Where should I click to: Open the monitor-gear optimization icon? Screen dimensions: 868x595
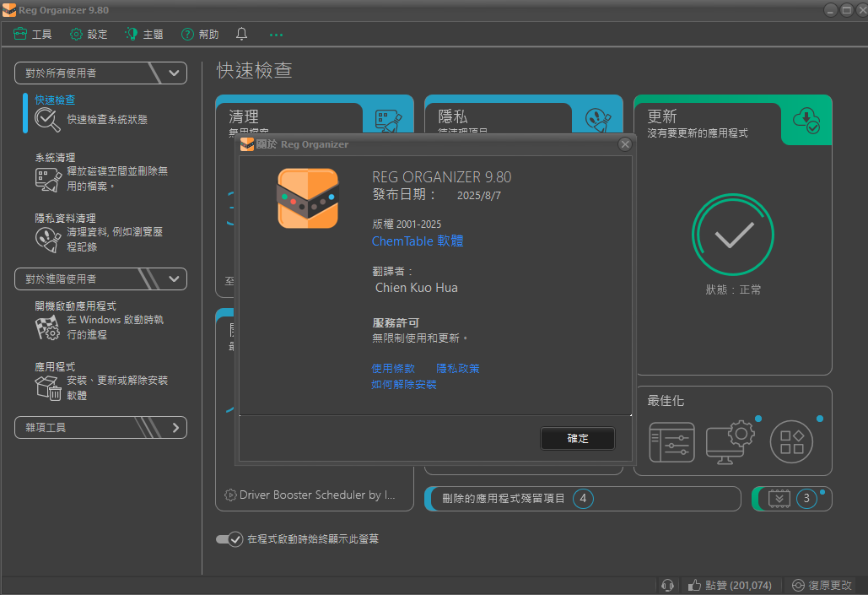pyautogui.click(x=731, y=442)
